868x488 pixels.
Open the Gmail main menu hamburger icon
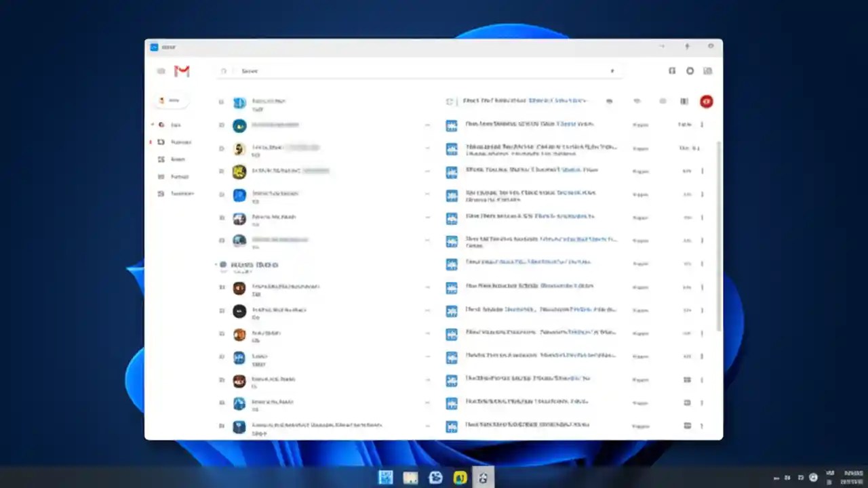(161, 70)
